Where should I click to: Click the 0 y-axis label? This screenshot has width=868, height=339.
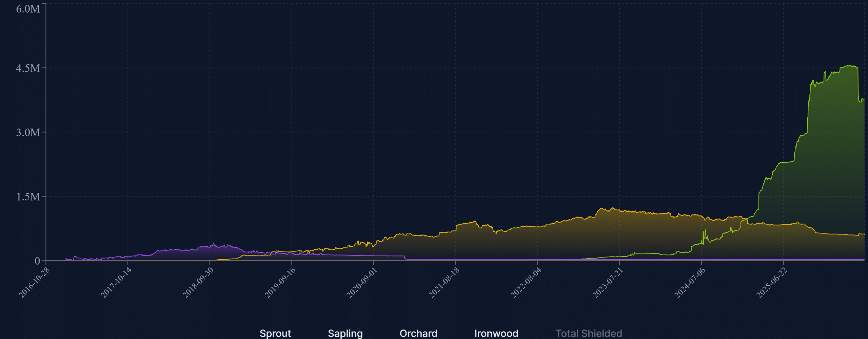tap(37, 261)
